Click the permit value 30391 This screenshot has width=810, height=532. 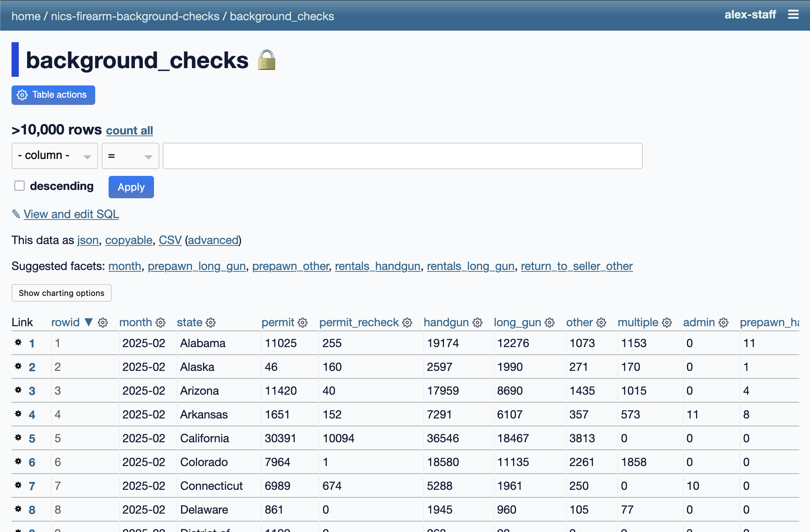point(281,438)
